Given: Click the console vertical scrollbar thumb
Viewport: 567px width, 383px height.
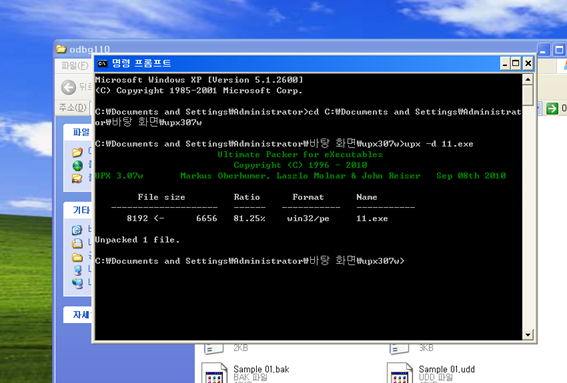Looking at the screenshot, I should (528, 95).
